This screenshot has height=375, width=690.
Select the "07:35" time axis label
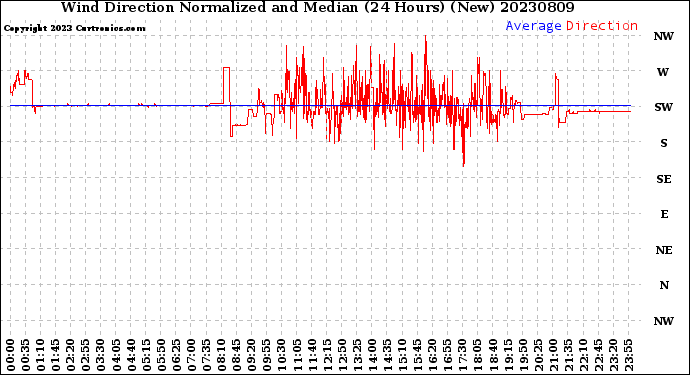[x=206, y=355]
